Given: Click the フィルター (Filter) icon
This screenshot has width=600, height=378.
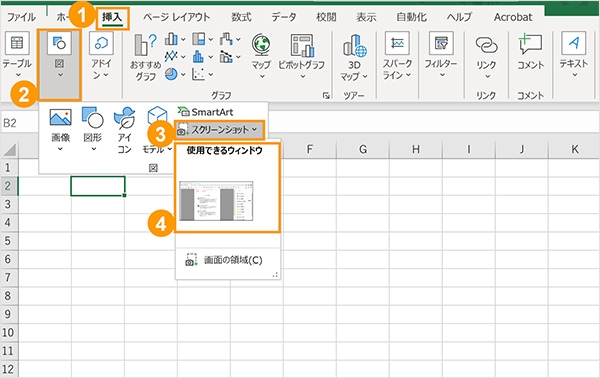Looking at the screenshot, I should pos(441,44).
